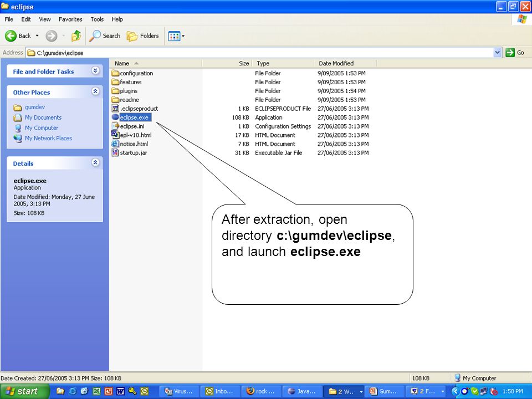Click the keys icon in Quick Launch
The width and height of the screenshot is (532, 399).
click(132, 391)
